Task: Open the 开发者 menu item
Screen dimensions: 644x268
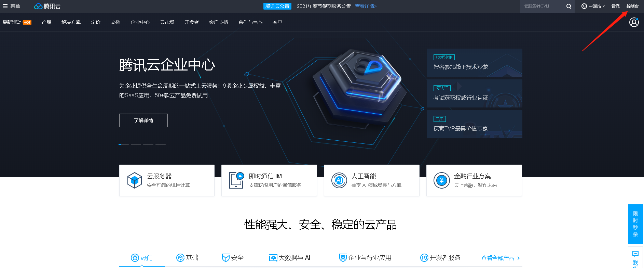Action: point(192,22)
